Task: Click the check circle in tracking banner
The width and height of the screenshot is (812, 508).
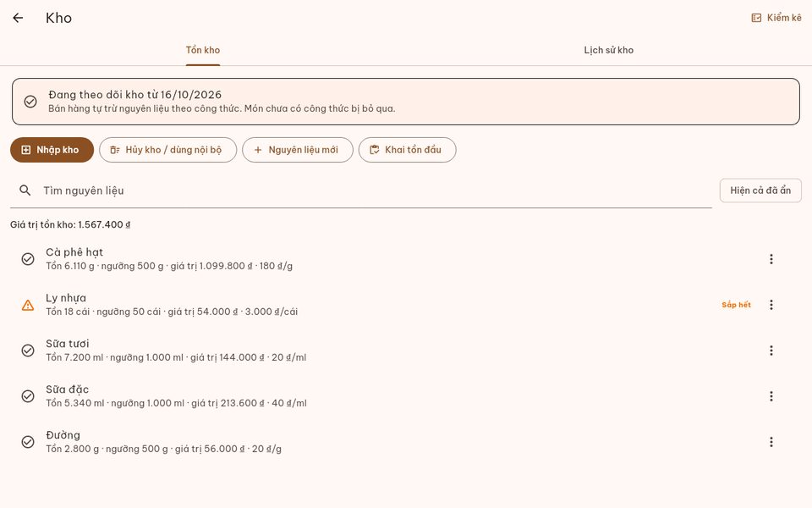Action: pyautogui.click(x=30, y=102)
